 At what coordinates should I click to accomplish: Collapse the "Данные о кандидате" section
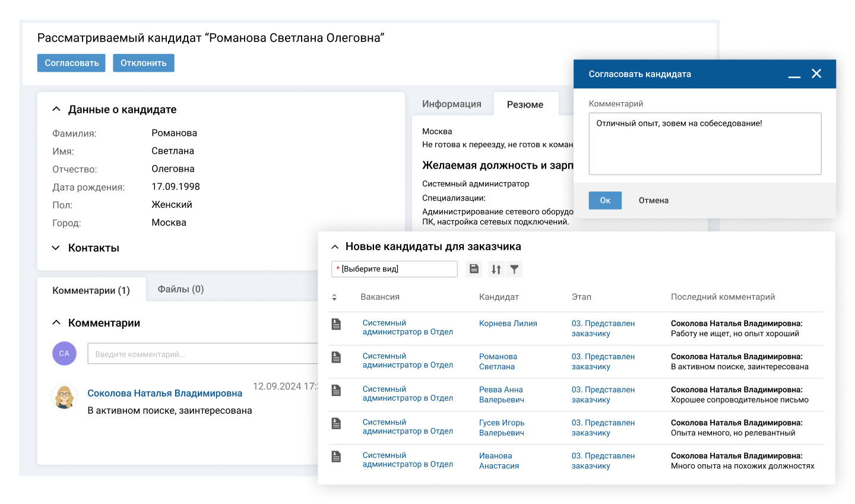pyautogui.click(x=56, y=109)
